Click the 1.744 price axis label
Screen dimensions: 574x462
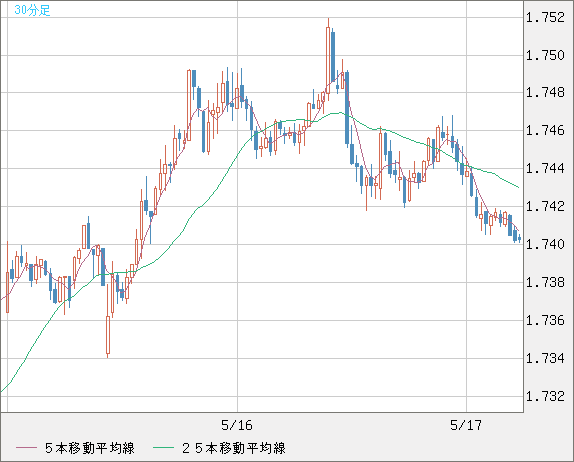click(545, 168)
